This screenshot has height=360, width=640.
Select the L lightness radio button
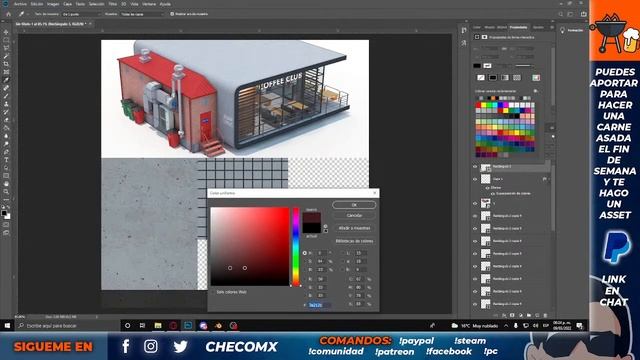(343, 253)
